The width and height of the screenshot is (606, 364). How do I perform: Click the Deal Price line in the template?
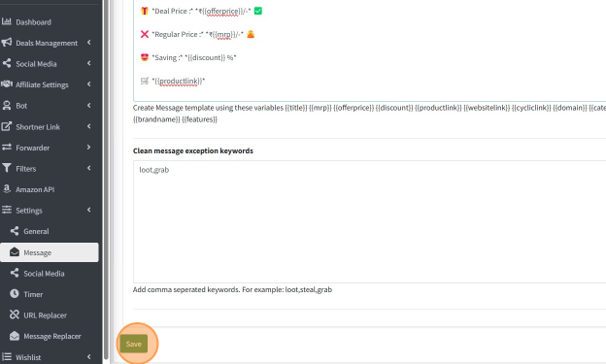click(x=201, y=12)
